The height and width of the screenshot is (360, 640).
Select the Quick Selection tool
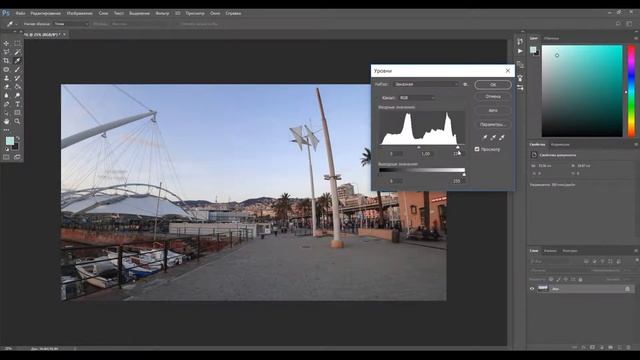(18, 52)
